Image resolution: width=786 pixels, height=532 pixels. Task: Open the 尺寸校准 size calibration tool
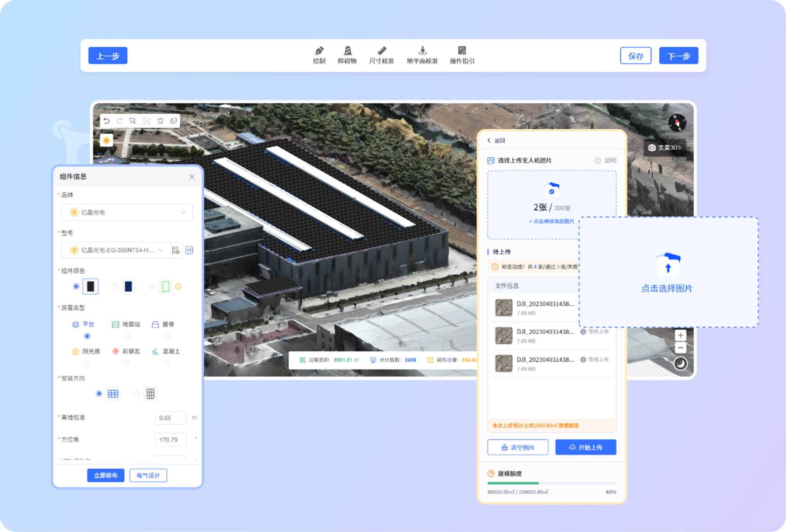point(381,55)
